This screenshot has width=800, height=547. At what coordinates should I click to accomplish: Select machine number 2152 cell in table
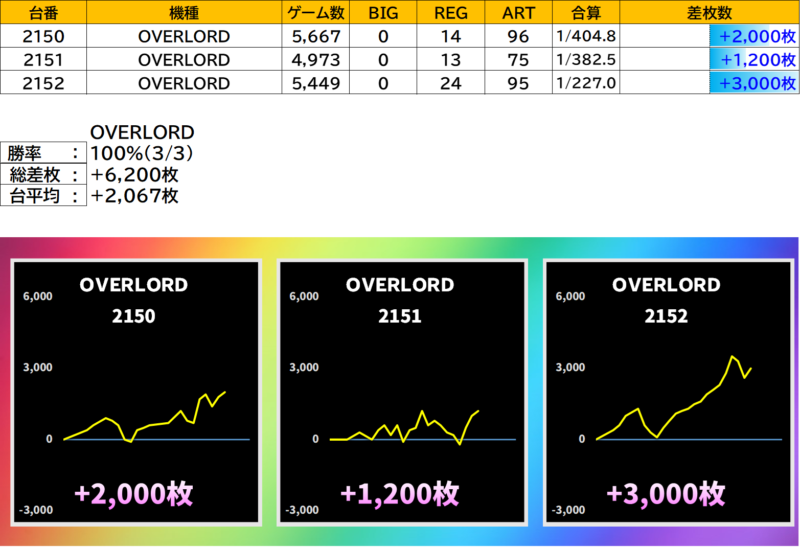43,83
